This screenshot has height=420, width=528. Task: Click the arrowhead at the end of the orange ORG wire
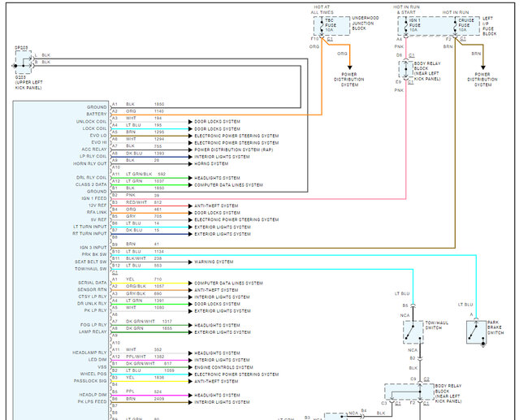click(x=349, y=67)
